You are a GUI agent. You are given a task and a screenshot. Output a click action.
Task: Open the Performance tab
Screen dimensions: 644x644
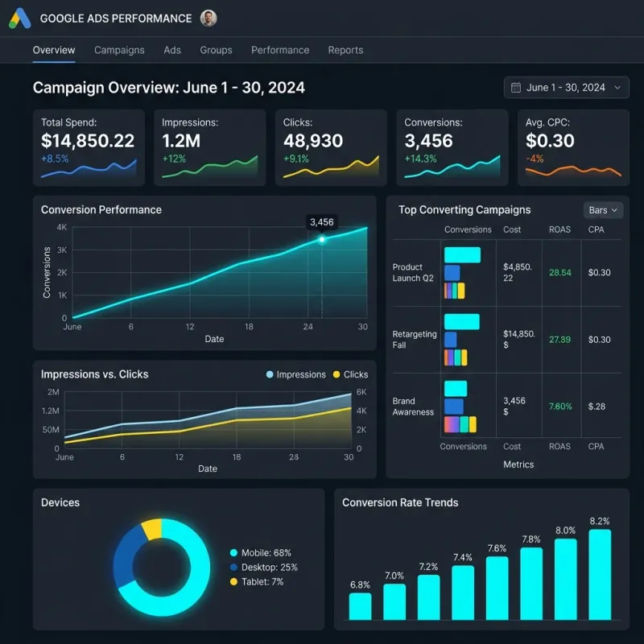coord(280,50)
